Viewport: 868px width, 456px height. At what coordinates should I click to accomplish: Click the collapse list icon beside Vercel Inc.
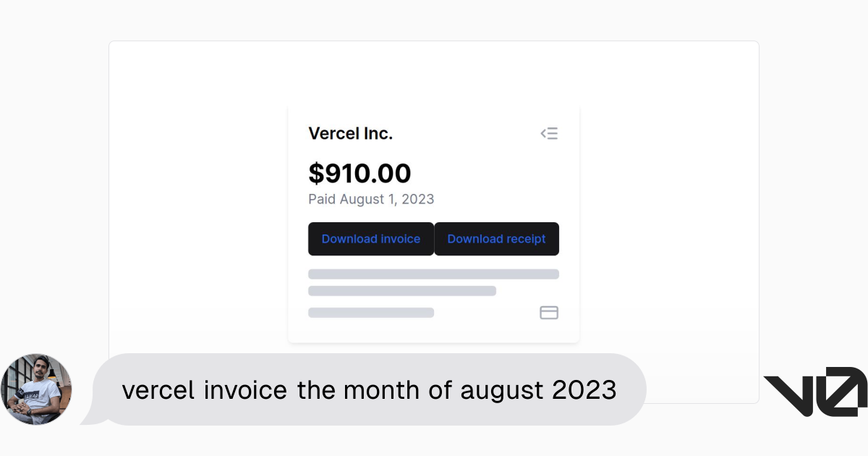point(549,133)
